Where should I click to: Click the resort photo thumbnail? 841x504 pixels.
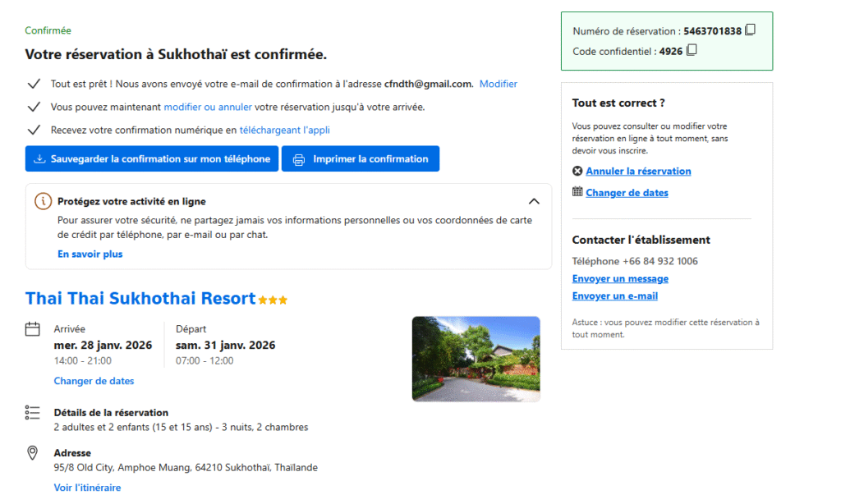point(476,359)
